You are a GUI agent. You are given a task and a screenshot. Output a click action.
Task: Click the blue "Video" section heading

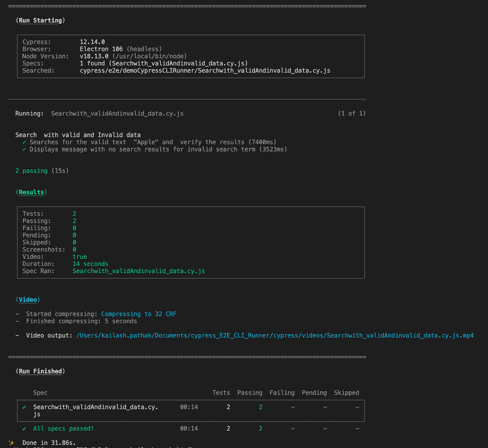[x=28, y=300]
